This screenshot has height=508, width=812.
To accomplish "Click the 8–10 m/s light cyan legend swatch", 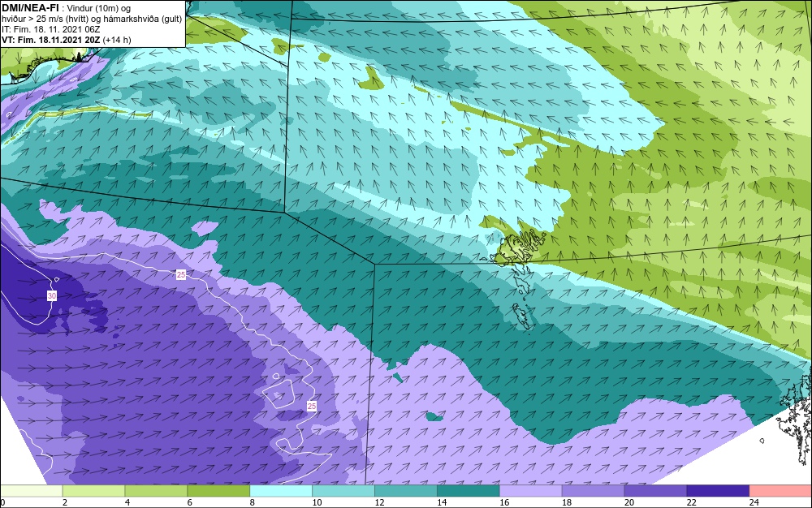I will point(281,491).
